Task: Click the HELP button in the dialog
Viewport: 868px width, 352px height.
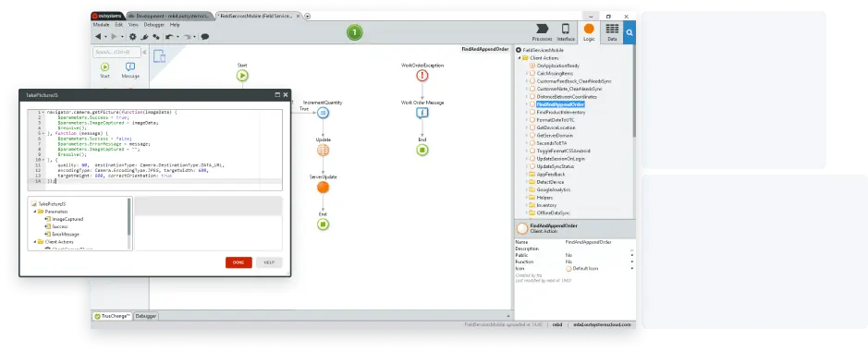Action: tap(269, 262)
